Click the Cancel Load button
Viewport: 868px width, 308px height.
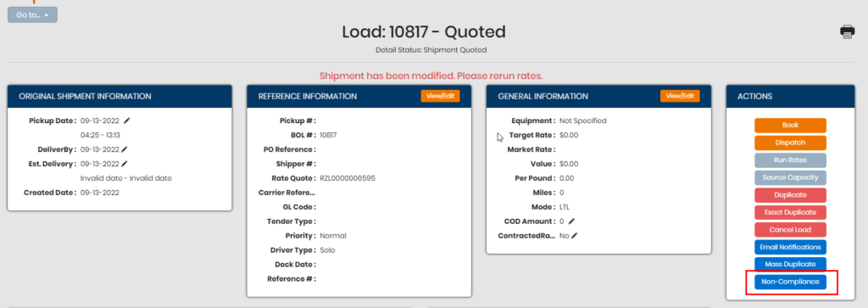point(790,229)
